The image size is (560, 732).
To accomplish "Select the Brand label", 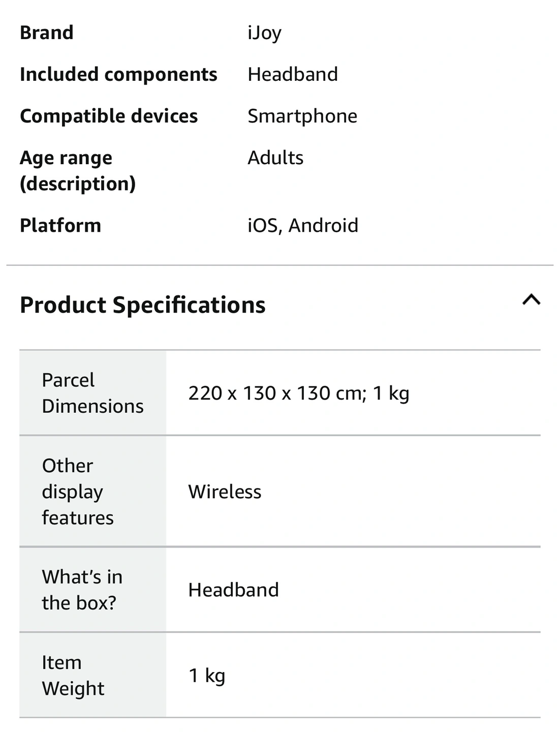I will (47, 33).
